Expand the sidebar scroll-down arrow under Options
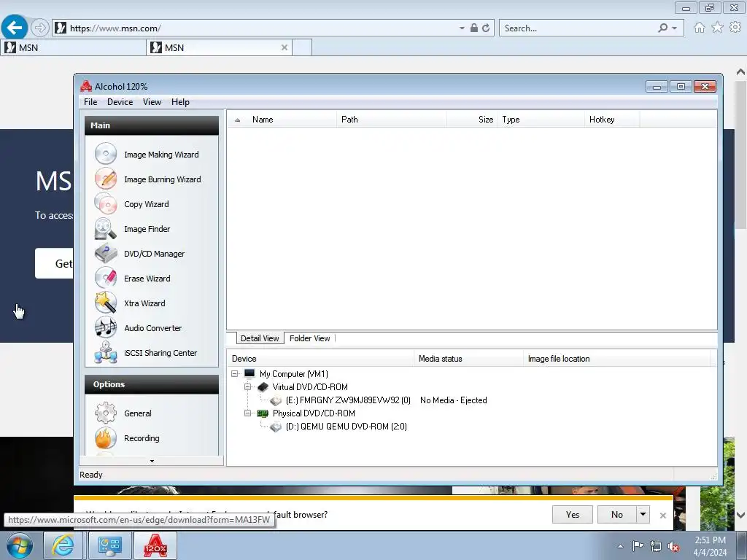747x560 pixels. [x=152, y=461]
